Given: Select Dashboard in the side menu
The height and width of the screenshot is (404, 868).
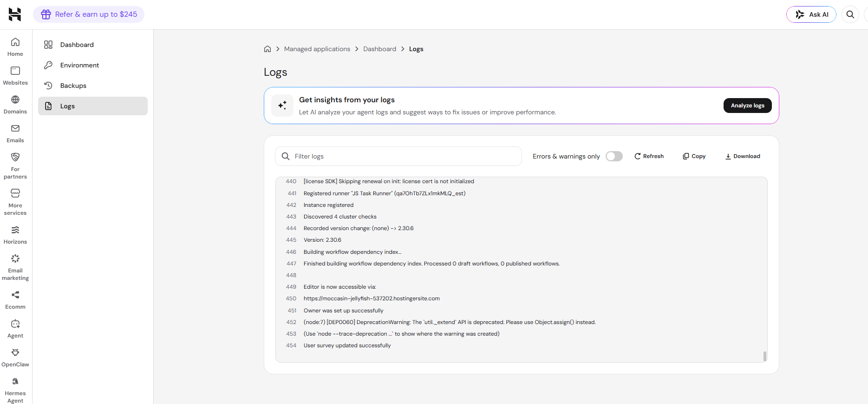Looking at the screenshot, I should (x=93, y=45).
